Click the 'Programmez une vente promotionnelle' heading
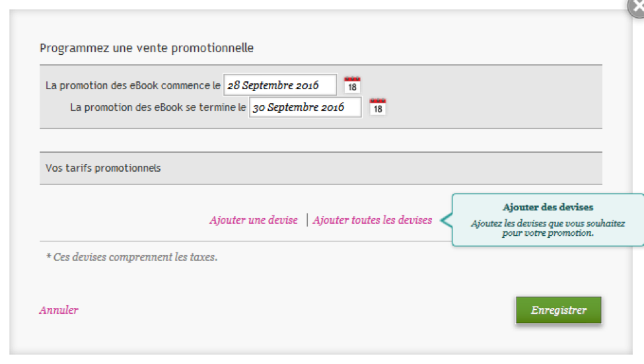 pyautogui.click(x=147, y=48)
